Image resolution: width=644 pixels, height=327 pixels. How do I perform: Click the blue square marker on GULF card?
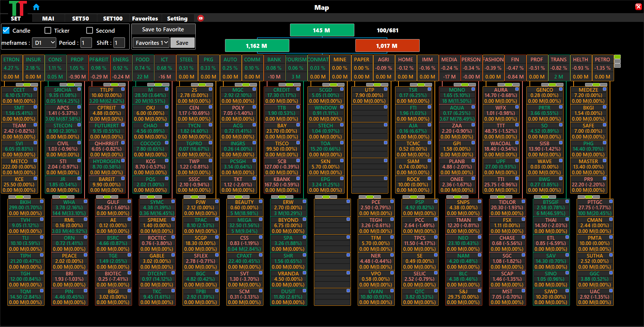129,201
